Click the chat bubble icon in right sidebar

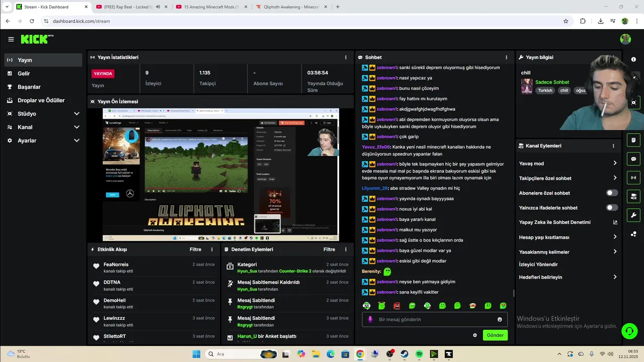[x=633, y=159]
